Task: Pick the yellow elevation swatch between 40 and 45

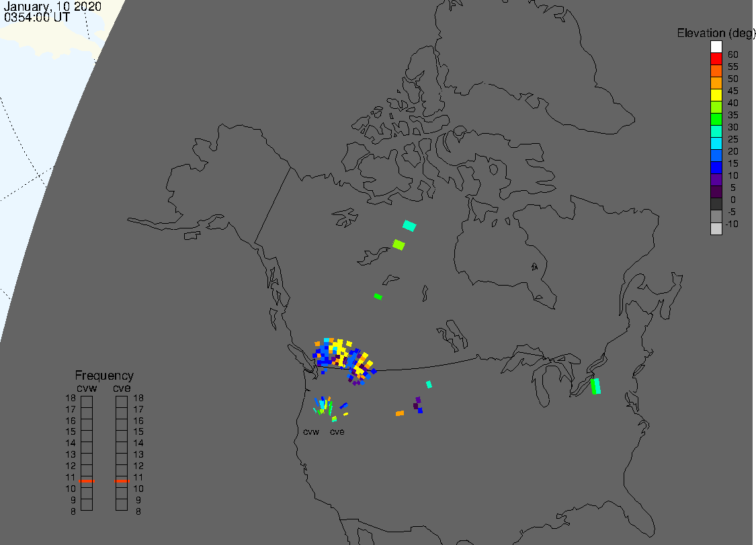Action: (x=716, y=95)
